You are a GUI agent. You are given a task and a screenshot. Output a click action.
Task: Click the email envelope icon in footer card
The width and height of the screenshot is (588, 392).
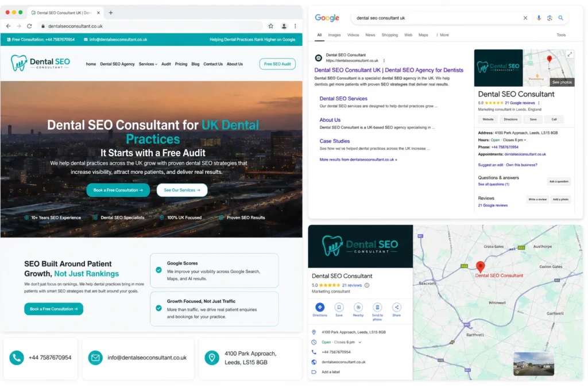click(x=95, y=358)
